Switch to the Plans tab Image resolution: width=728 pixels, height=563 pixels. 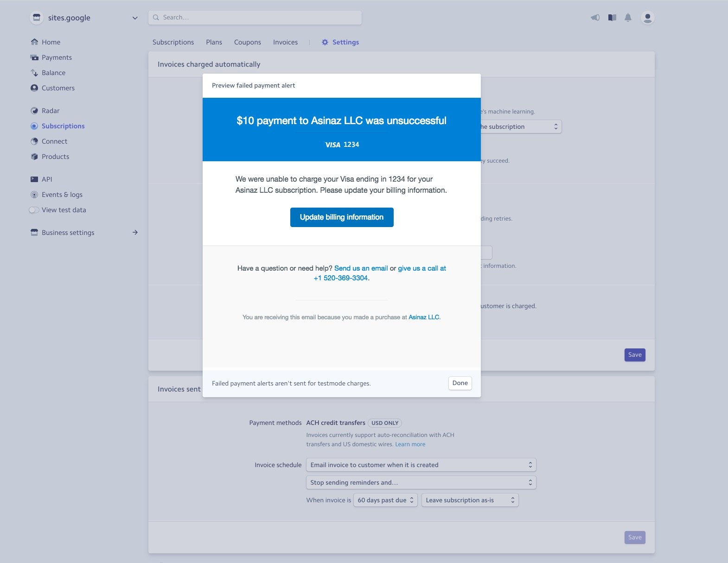pos(214,42)
